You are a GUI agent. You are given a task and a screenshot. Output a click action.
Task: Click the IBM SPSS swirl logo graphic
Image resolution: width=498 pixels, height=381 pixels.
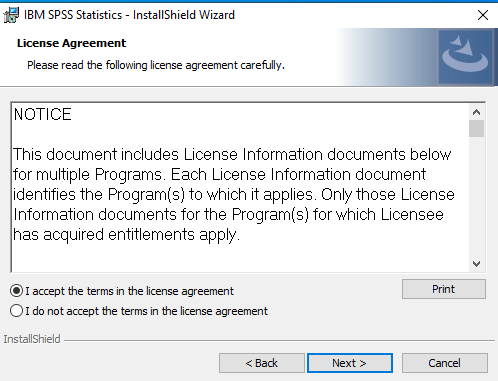tap(465, 57)
